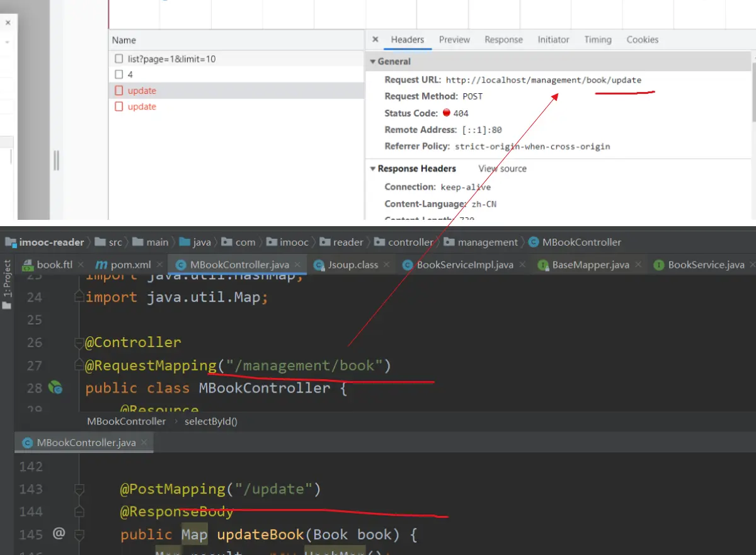Image resolution: width=756 pixels, height=555 pixels.
Task: Close the pom.xml editor tab
Action: pos(160,265)
